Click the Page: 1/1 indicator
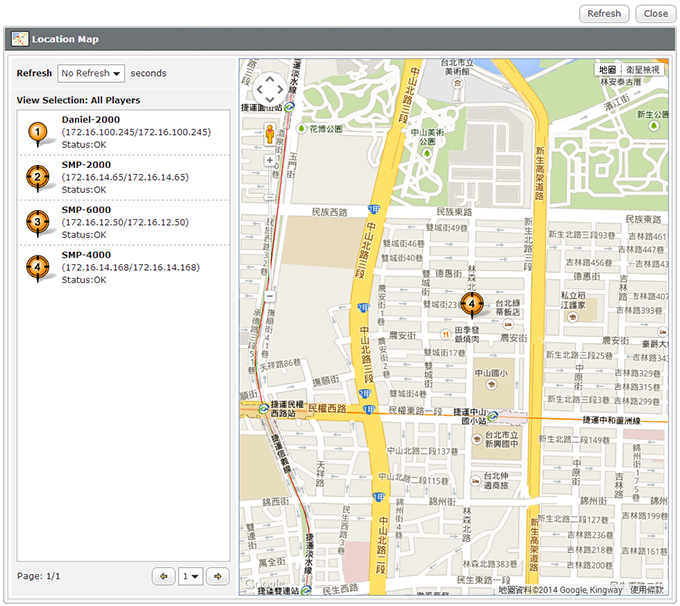 point(39,577)
